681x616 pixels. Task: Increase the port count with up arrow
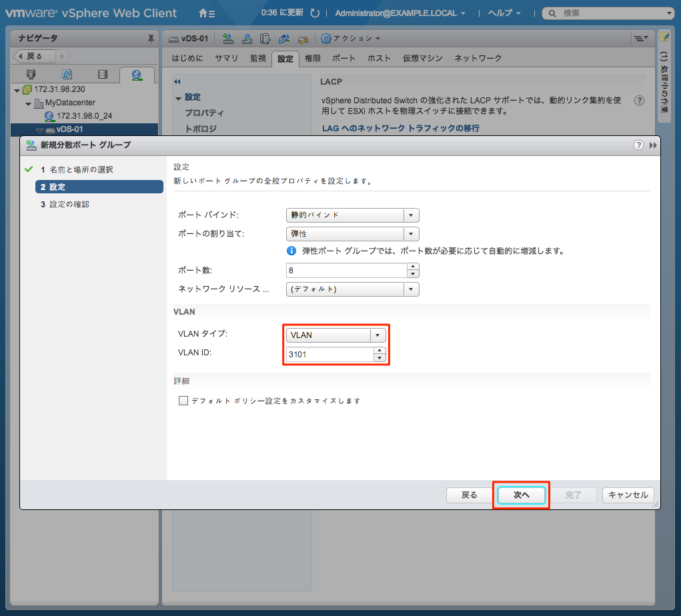coord(413,267)
